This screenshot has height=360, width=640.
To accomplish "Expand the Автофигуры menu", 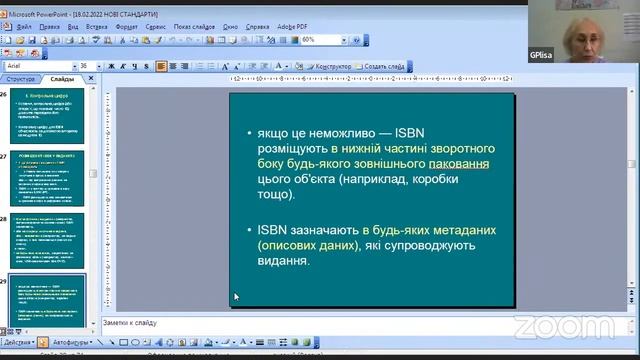I will tap(73, 342).
